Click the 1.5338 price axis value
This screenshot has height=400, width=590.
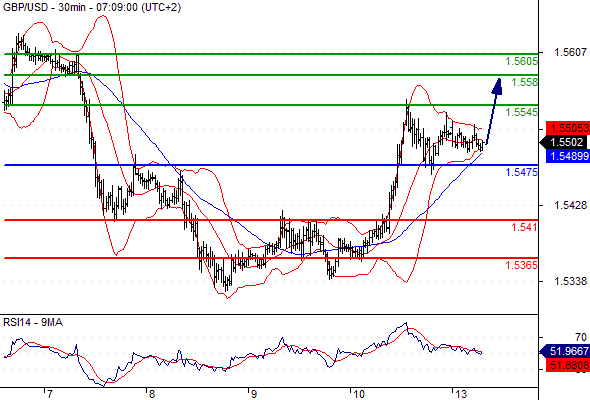[570, 281]
